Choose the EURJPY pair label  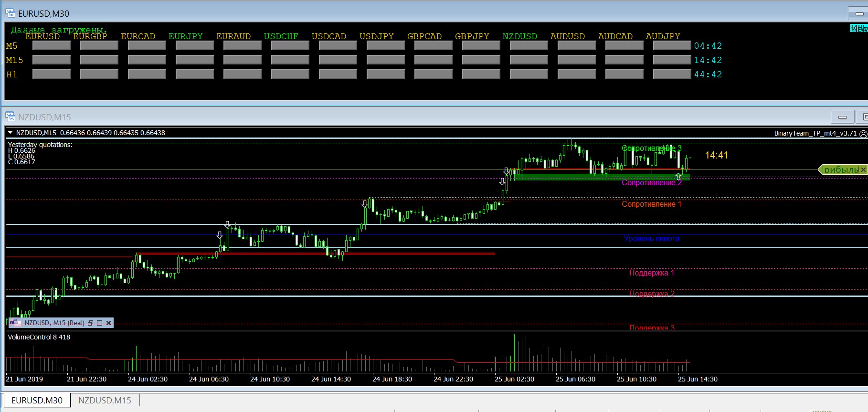coord(186,36)
